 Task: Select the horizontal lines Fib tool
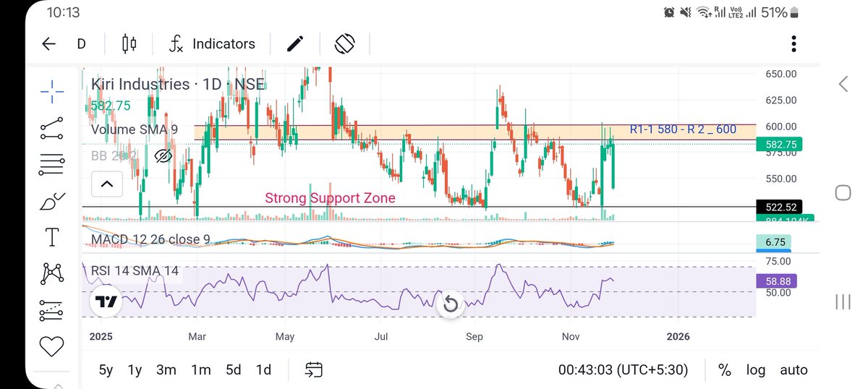tap(52, 166)
